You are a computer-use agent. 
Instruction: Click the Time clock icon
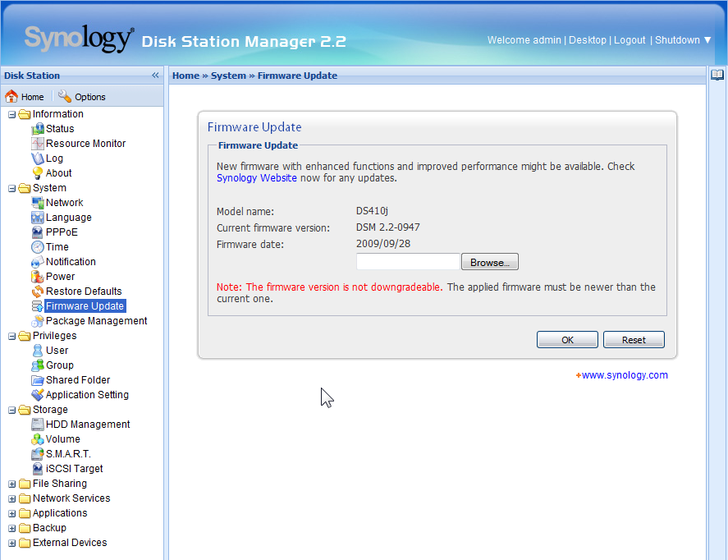tap(38, 247)
